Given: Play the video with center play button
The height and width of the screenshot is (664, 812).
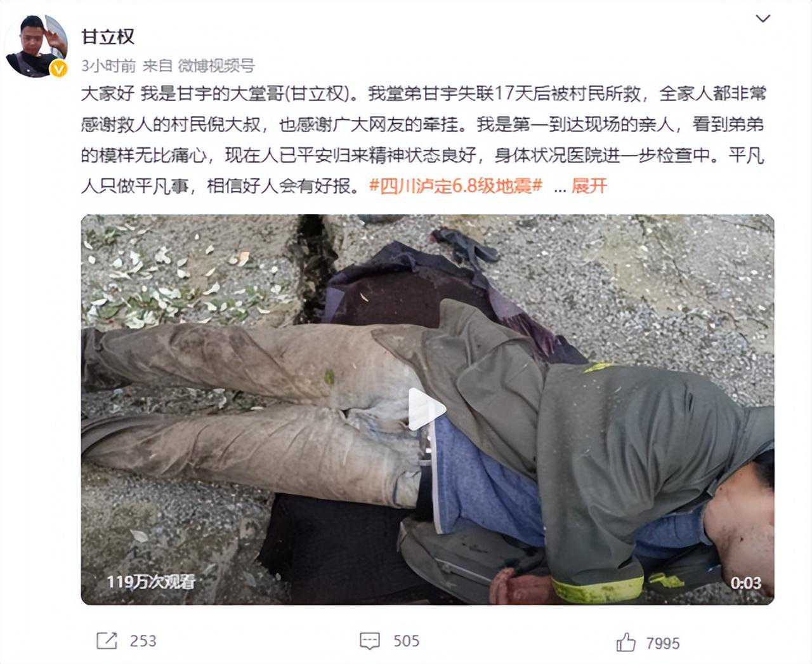Looking at the screenshot, I should (427, 409).
